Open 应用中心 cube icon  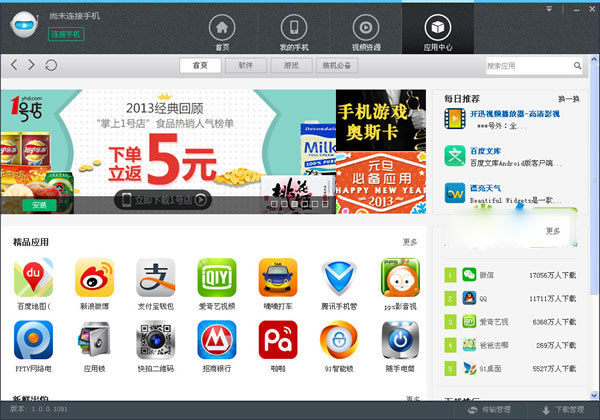coord(438,28)
